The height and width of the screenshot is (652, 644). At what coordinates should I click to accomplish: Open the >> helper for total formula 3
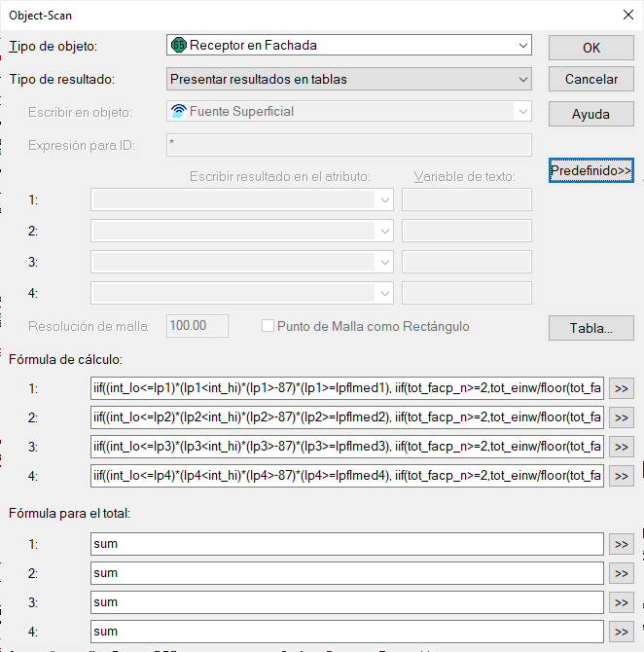click(621, 602)
